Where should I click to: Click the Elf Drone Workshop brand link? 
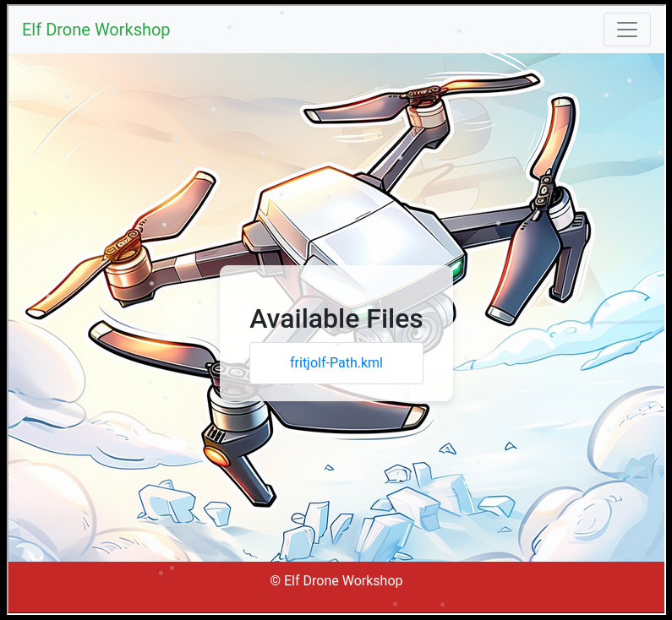pyautogui.click(x=96, y=30)
